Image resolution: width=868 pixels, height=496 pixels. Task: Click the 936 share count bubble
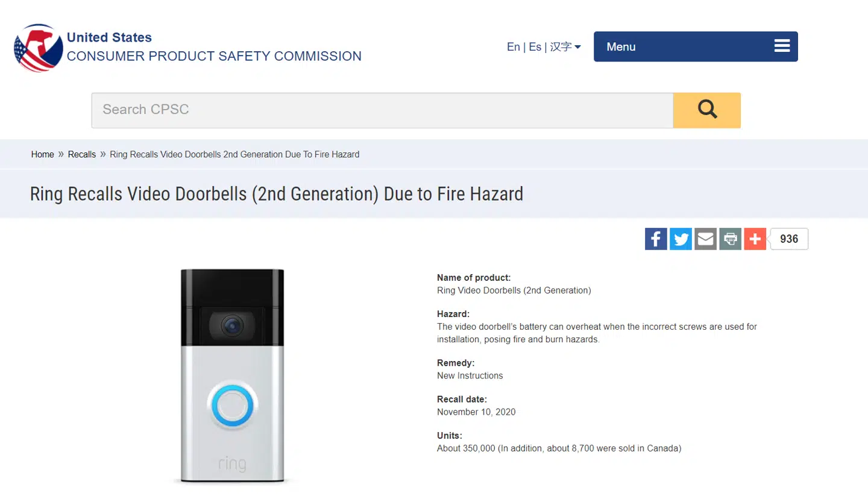point(789,239)
